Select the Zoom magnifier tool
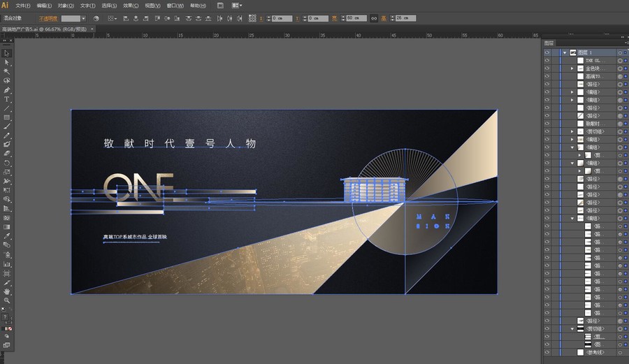 (7, 300)
